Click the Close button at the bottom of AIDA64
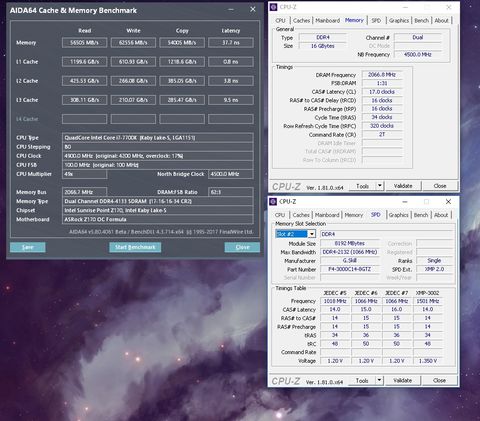 click(x=242, y=247)
